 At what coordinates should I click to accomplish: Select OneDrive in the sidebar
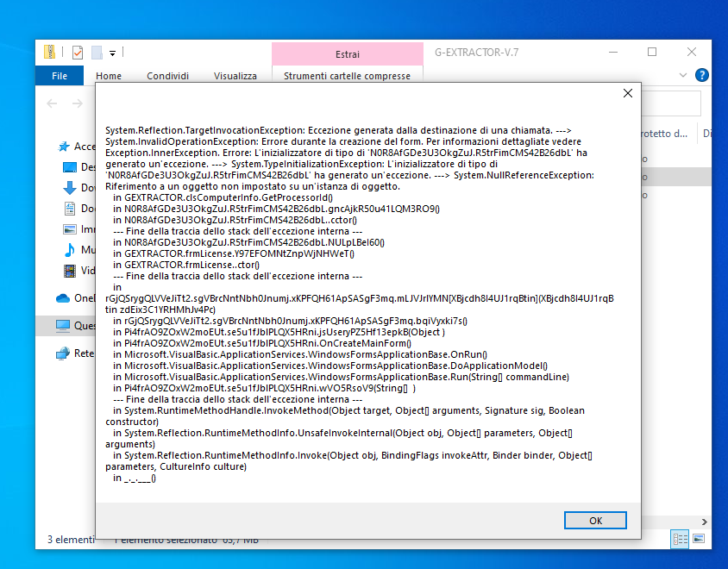[75, 298]
